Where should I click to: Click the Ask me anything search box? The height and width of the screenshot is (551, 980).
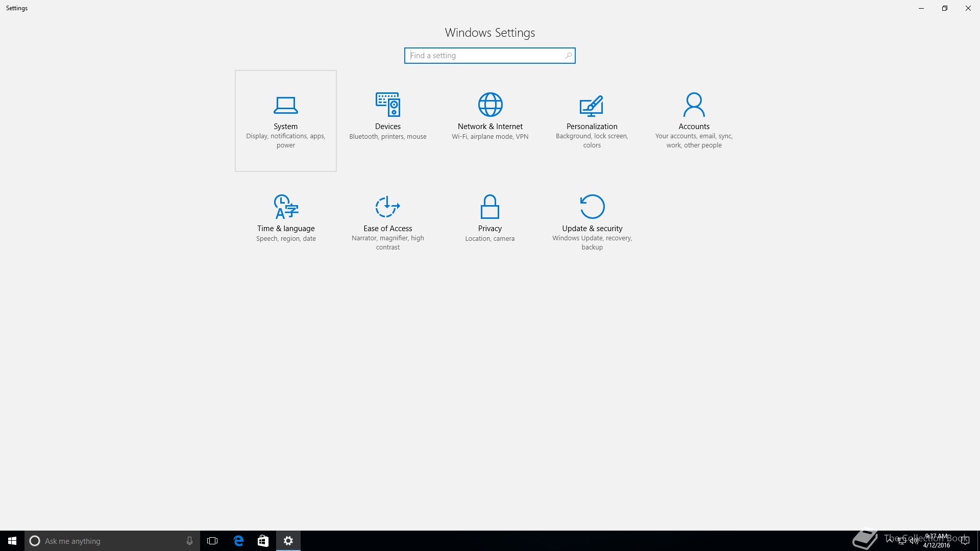(x=112, y=541)
